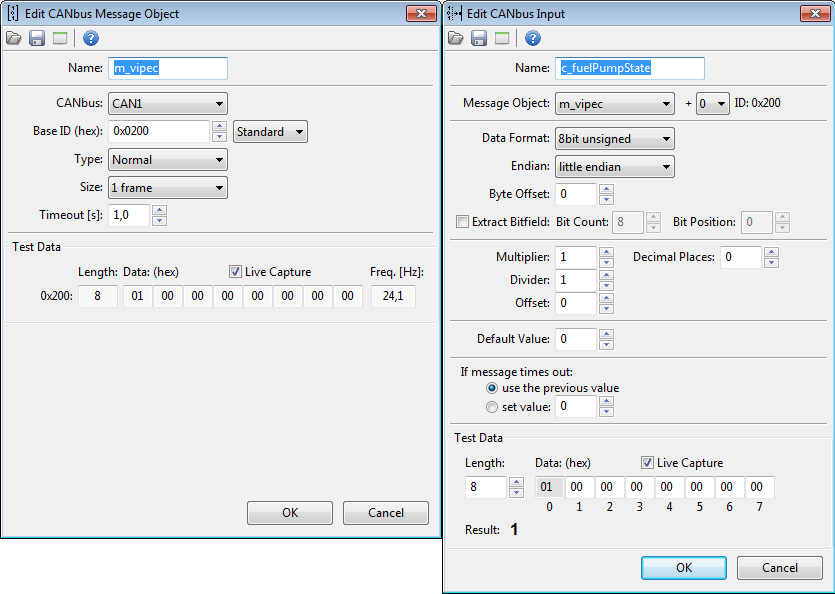Toggle Live Capture in Message Object dialog

[236, 272]
